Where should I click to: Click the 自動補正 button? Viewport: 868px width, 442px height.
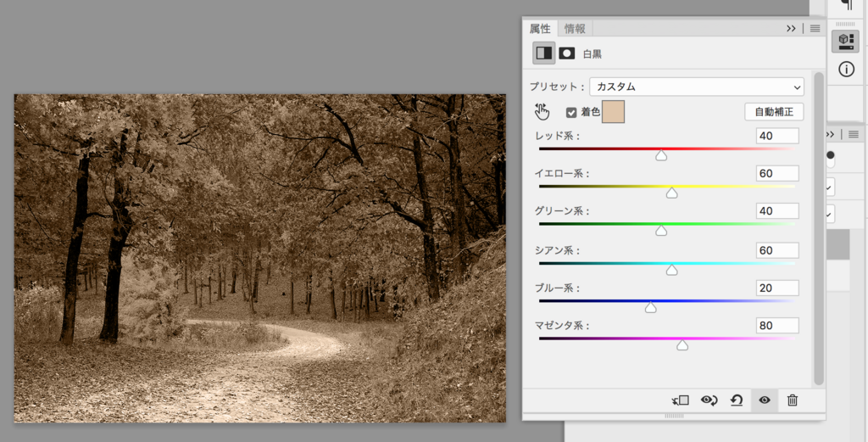pyautogui.click(x=774, y=112)
